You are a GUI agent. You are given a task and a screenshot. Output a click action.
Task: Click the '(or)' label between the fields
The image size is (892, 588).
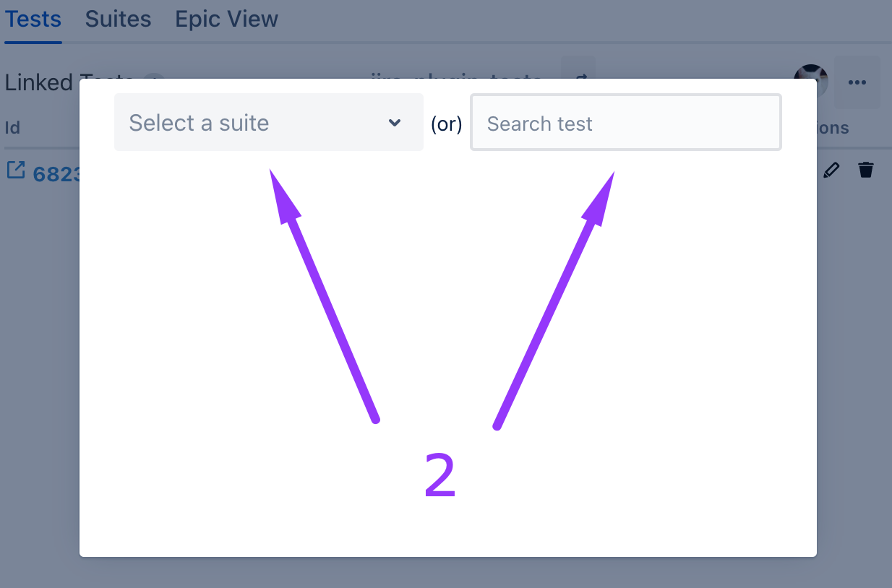446,124
